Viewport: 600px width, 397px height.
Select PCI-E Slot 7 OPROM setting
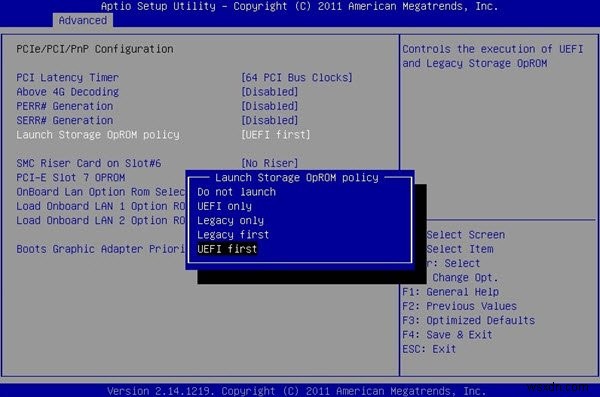(x=70, y=178)
